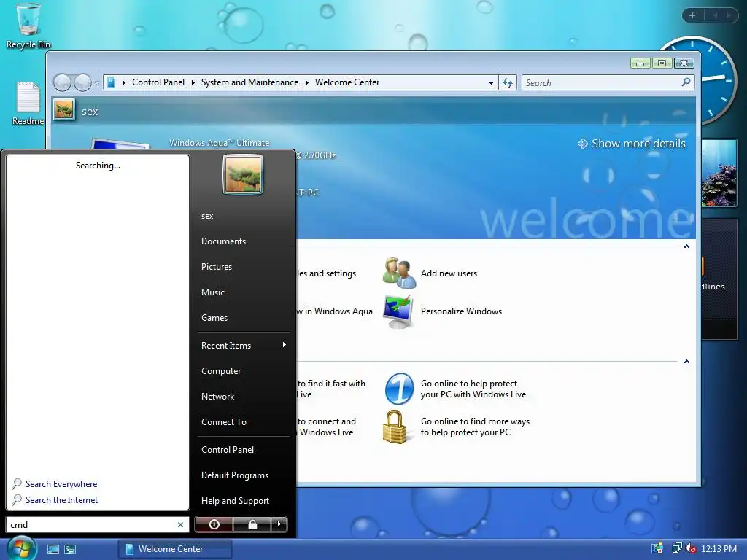Open Default Programs from Start menu
This screenshot has width=747, height=560.
tap(234, 475)
